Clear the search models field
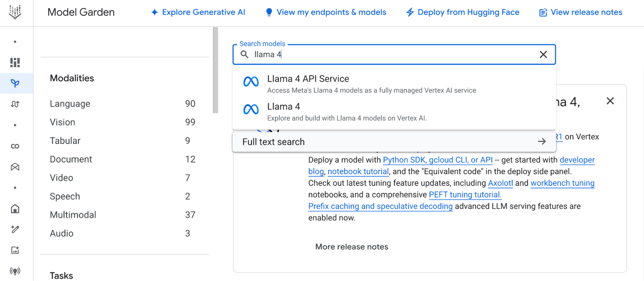 coord(543,55)
